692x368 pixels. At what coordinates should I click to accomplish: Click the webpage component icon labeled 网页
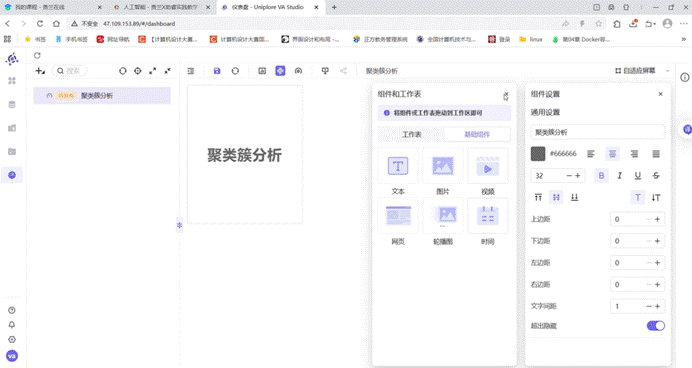pos(398,216)
